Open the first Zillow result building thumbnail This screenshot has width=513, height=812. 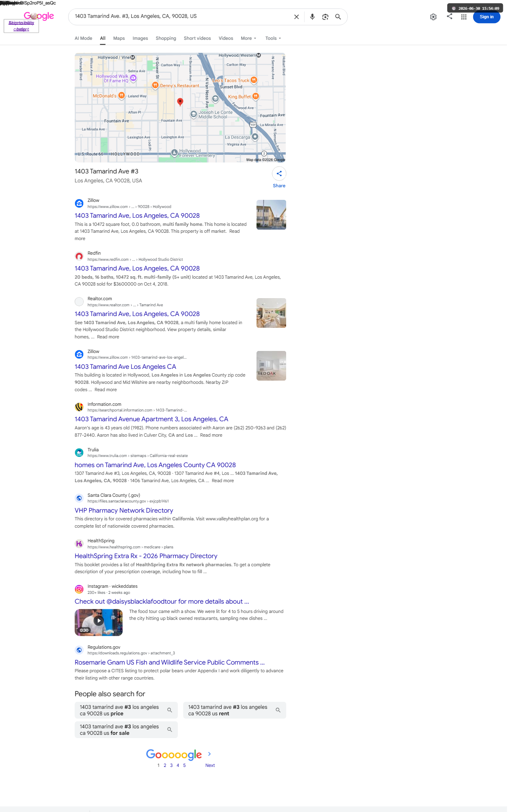271,214
